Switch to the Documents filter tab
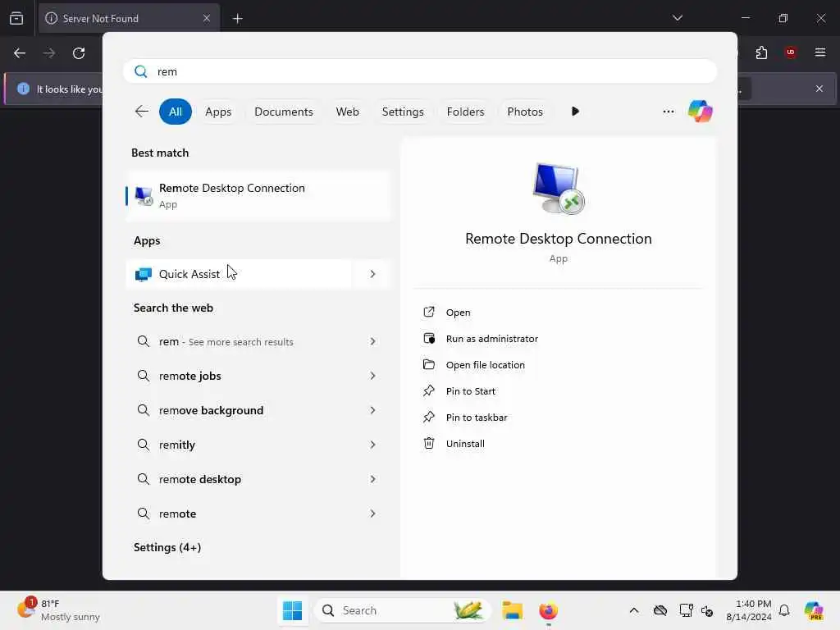The width and height of the screenshot is (840, 630). click(x=283, y=112)
